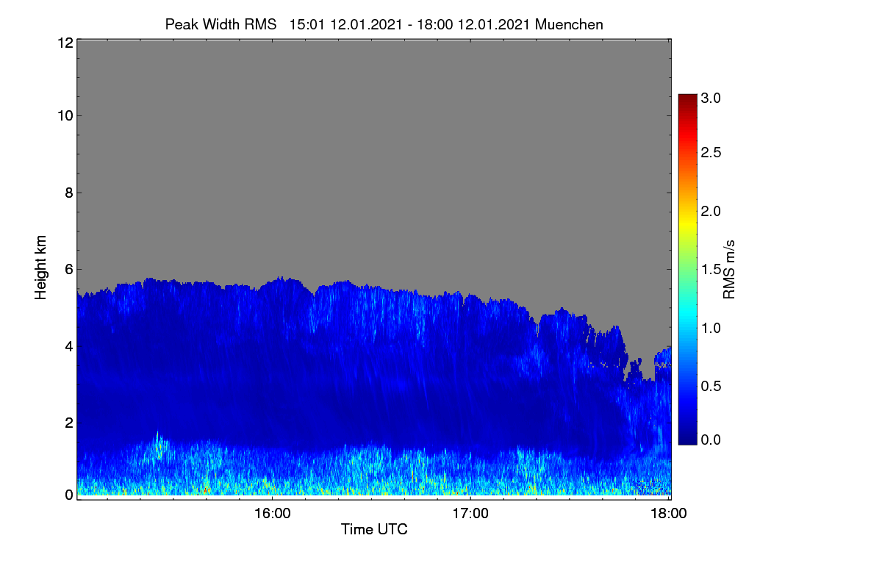Viewport: 882px width, 588px height.
Task: Click the "Height km" axis label
Action: [x=40, y=268]
